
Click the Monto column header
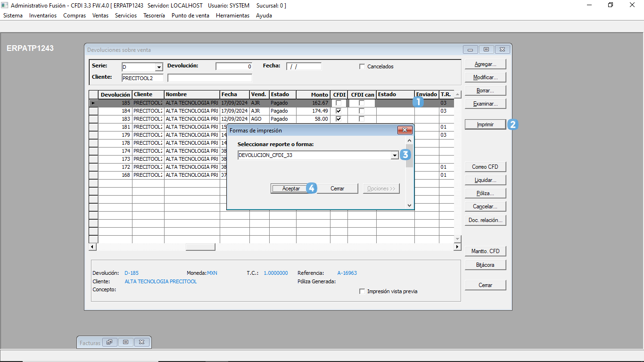pyautogui.click(x=313, y=94)
